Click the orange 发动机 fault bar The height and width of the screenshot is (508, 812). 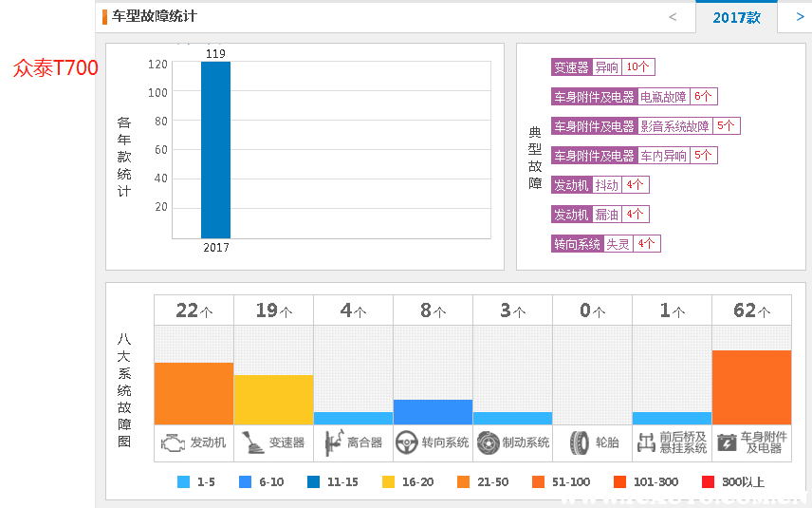coord(194,393)
